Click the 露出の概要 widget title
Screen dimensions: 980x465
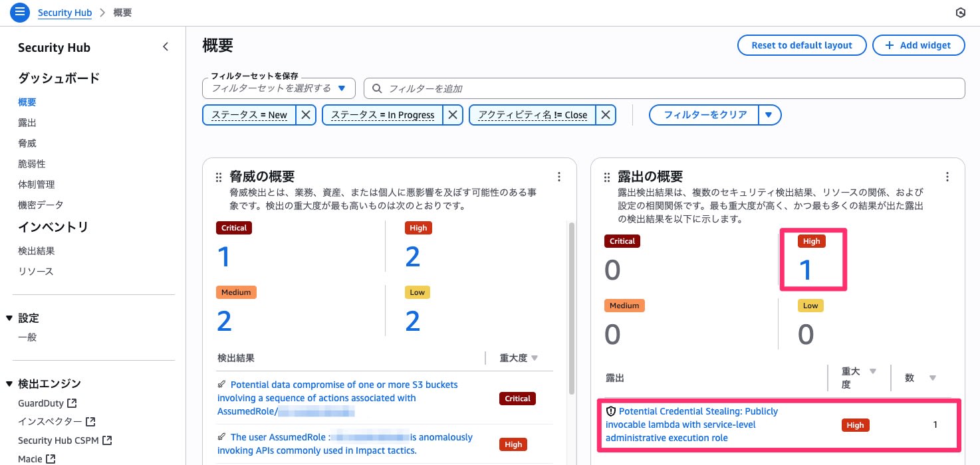(650, 177)
